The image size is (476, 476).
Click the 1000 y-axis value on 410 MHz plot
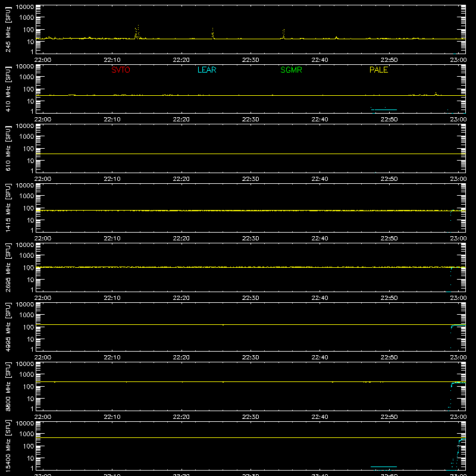click(27, 77)
